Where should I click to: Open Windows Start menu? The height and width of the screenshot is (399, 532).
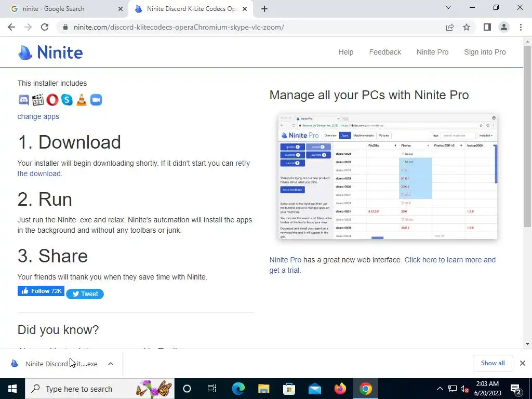point(12,389)
